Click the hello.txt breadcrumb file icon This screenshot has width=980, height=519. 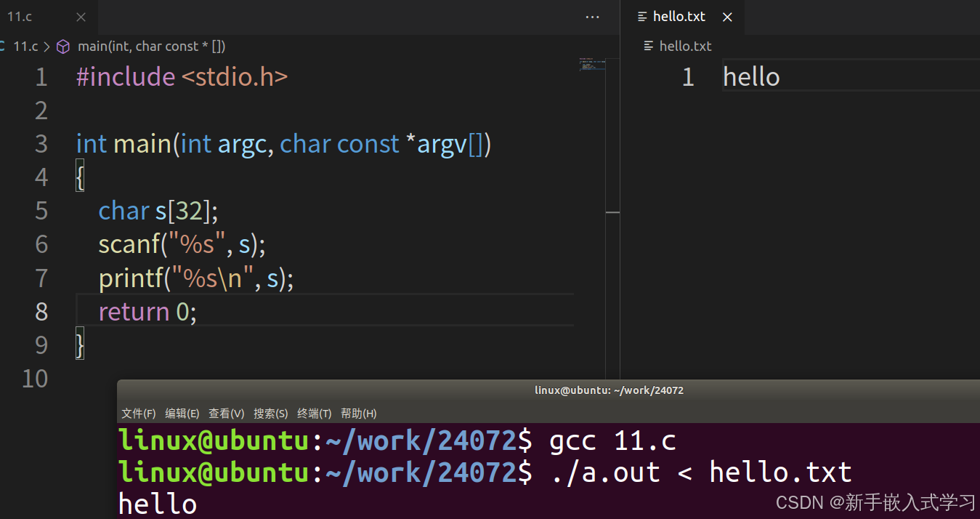tap(649, 47)
